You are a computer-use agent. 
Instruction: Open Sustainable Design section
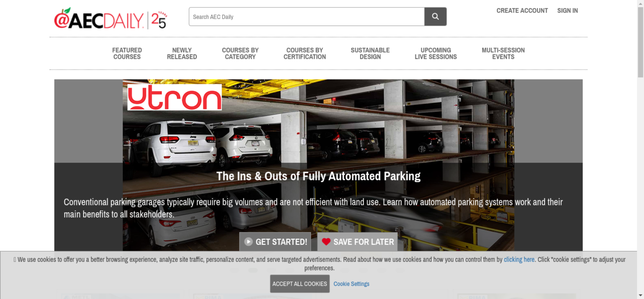(x=370, y=53)
